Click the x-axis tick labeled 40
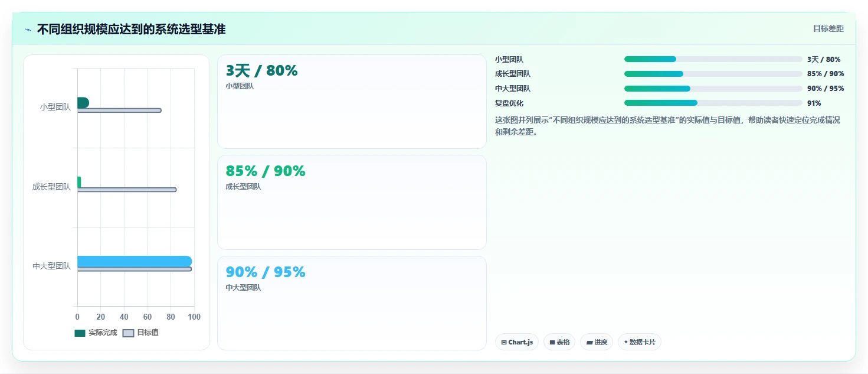Screen dimensions: 868x374 click(124, 317)
